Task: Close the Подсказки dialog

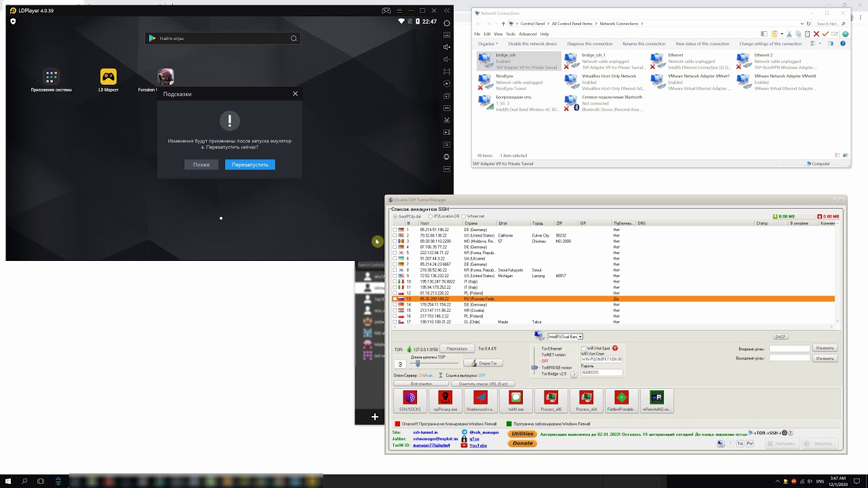Action: (x=295, y=94)
